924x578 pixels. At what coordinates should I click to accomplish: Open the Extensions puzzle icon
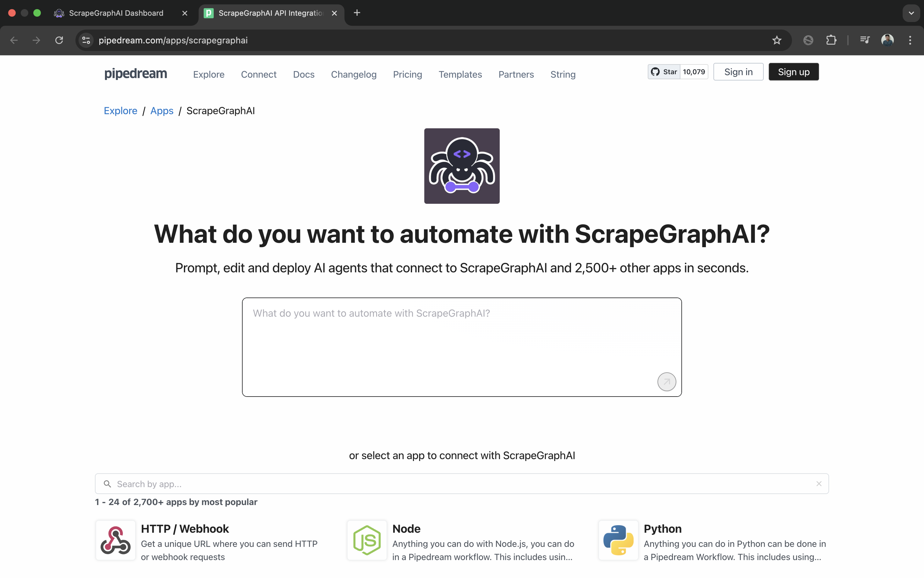click(x=831, y=40)
